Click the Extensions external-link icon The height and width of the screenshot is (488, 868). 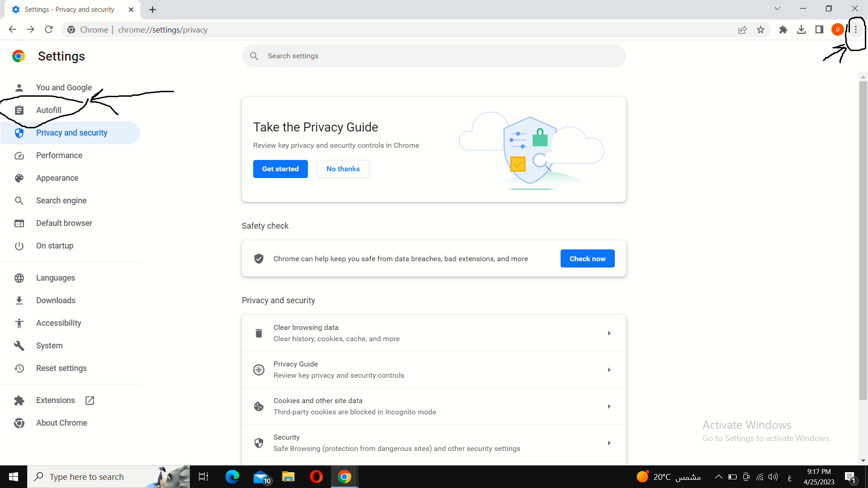coord(90,400)
